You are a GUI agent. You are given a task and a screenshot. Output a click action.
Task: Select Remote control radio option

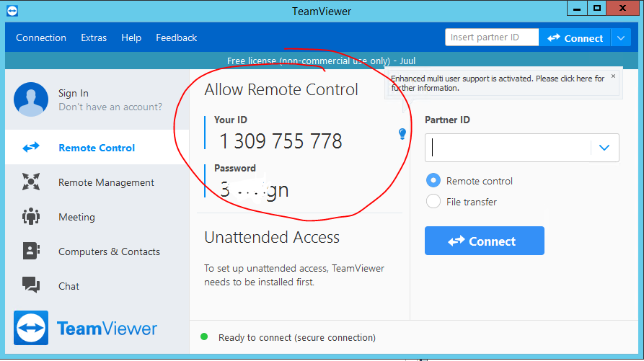[433, 180]
